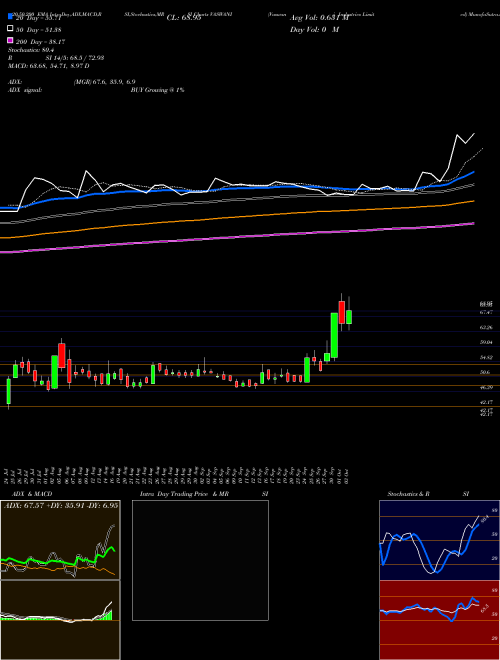Click the 'Intra Day Trading Price & MR' title
The image size is (500, 660).
[x=184, y=494]
